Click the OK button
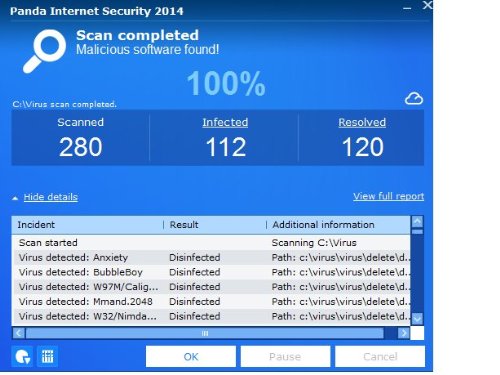 (x=191, y=357)
